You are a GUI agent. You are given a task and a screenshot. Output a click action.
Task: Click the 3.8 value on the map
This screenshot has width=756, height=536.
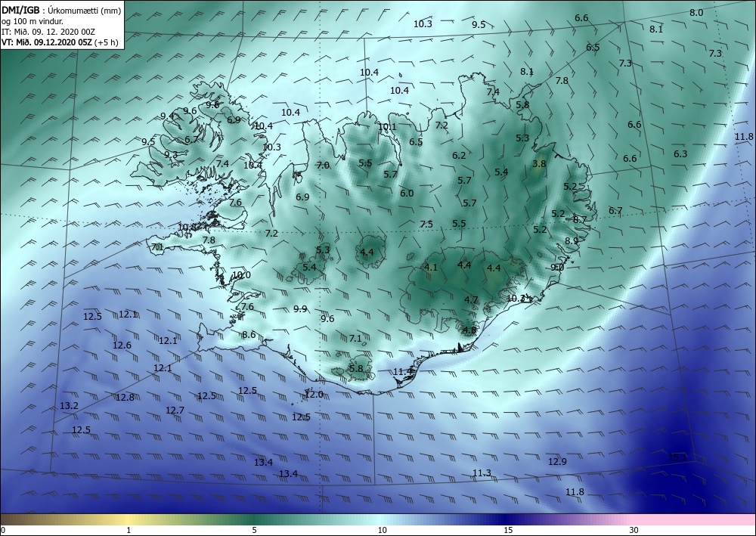[x=539, y=164]
